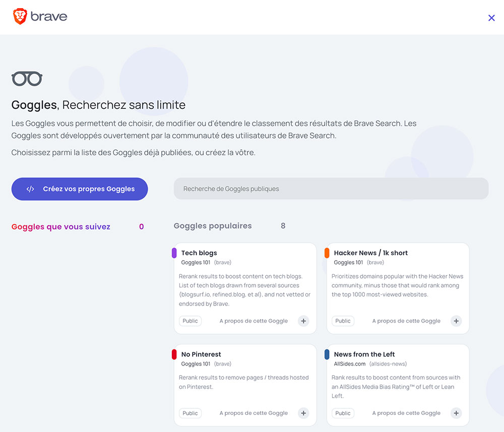Click Public tag on News from the Left
This screenshot has width=504, height=432.
point(343,413)
